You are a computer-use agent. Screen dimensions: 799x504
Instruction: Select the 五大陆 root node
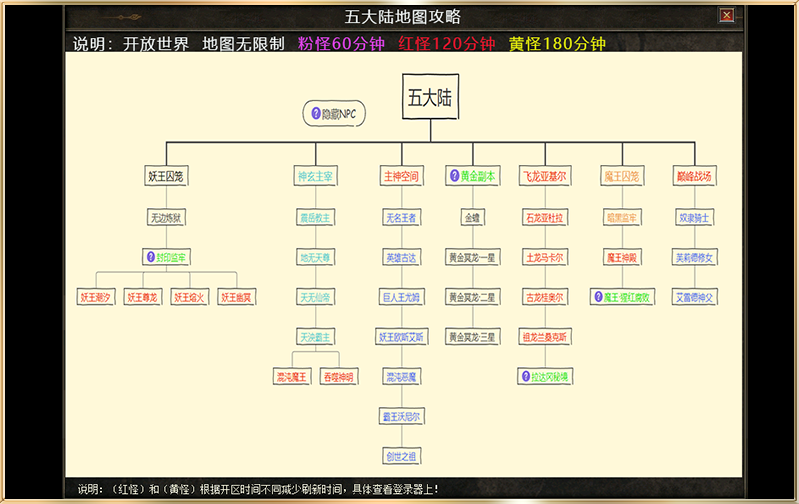pos(430,97)
